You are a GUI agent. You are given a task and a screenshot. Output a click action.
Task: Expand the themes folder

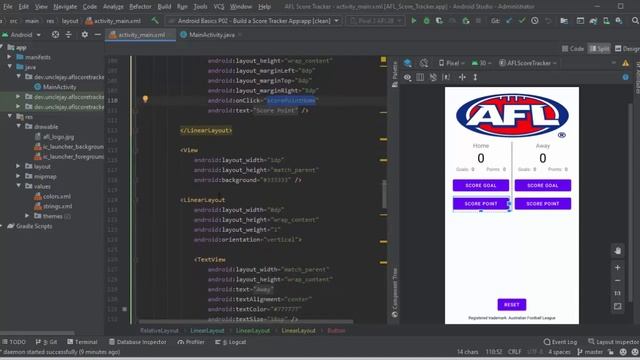coord(27,216)
